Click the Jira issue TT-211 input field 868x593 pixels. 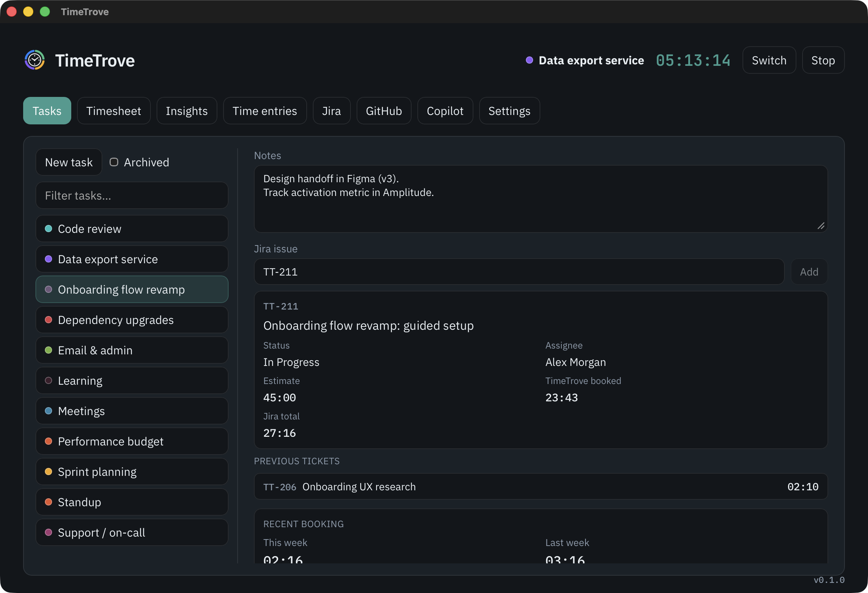click(x=519, y=272)
